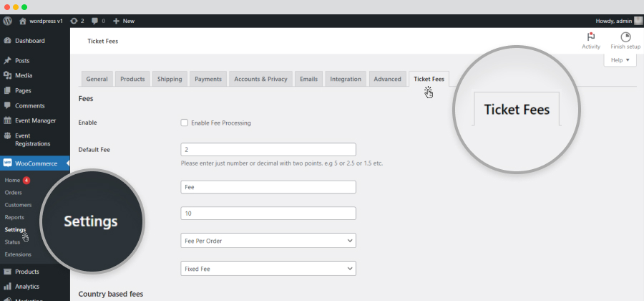Open the Fee Per Order dropdown
Screen dimensions: 644x301
[268, 241]
